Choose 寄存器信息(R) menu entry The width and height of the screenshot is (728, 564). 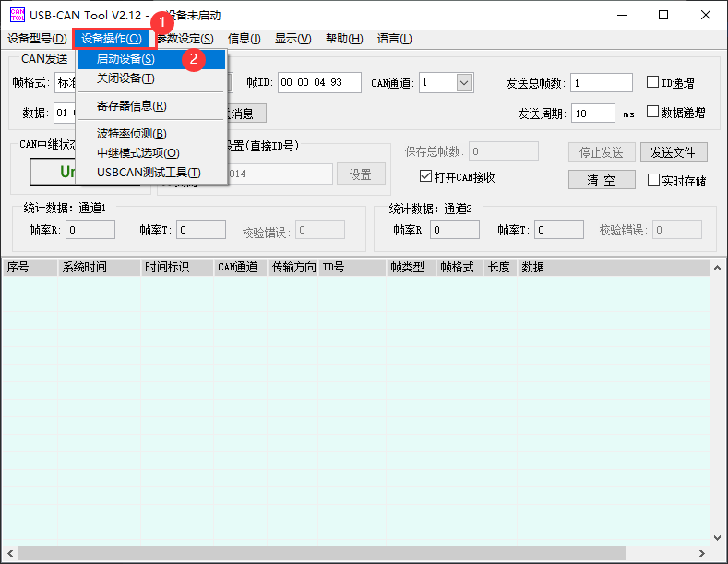click(151, 106)
